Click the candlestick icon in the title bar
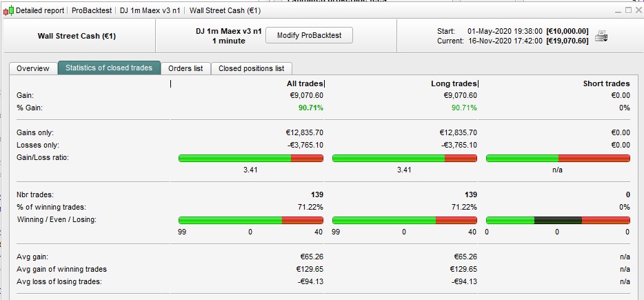 click(x=8, y=10)
